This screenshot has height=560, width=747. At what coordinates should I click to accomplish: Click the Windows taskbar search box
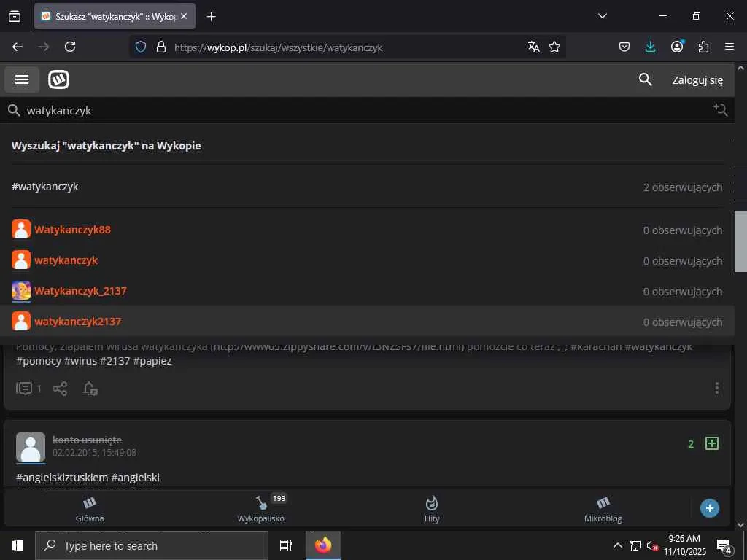point(152,545)
